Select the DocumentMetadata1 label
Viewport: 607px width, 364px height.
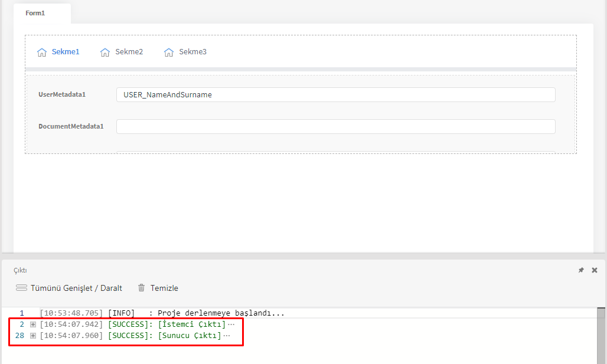(x=71, y=126)
